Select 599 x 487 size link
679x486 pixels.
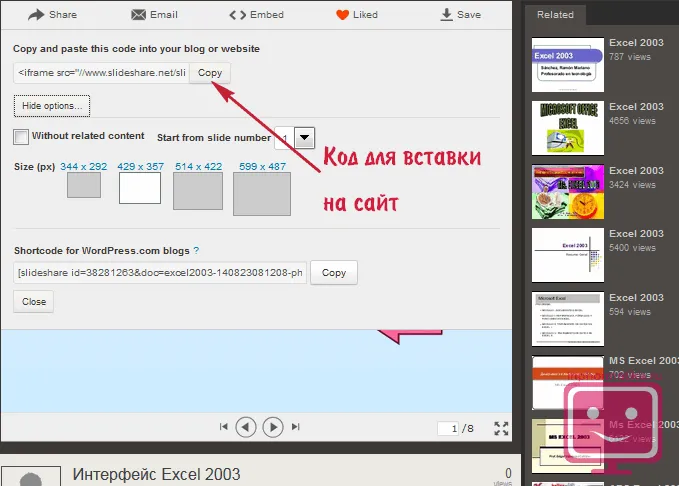(x=262, y=166)
